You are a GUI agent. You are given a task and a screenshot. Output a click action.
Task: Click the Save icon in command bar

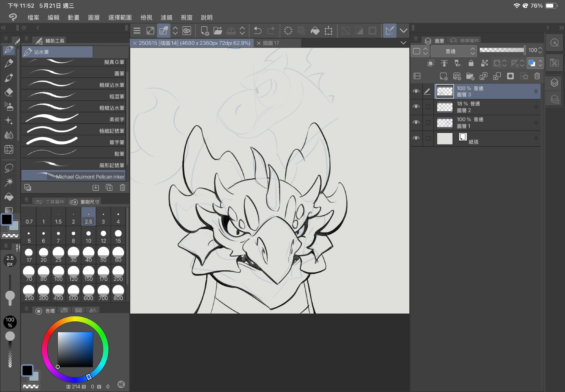point(231,30)
